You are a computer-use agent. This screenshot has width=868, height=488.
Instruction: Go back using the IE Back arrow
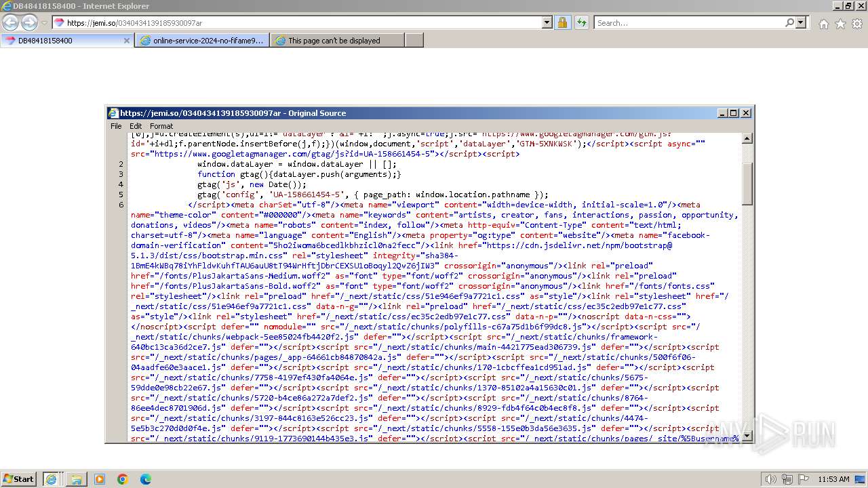tap(10, 22)
